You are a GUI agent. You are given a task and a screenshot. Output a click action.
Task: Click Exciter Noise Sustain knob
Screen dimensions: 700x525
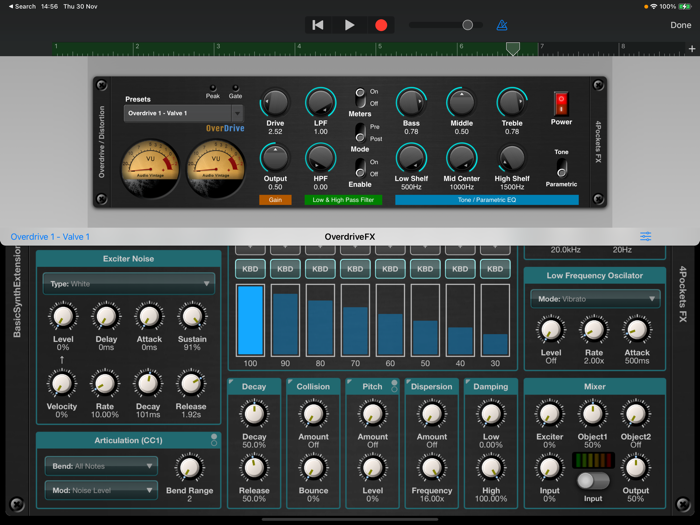click(x=192, y=316)
